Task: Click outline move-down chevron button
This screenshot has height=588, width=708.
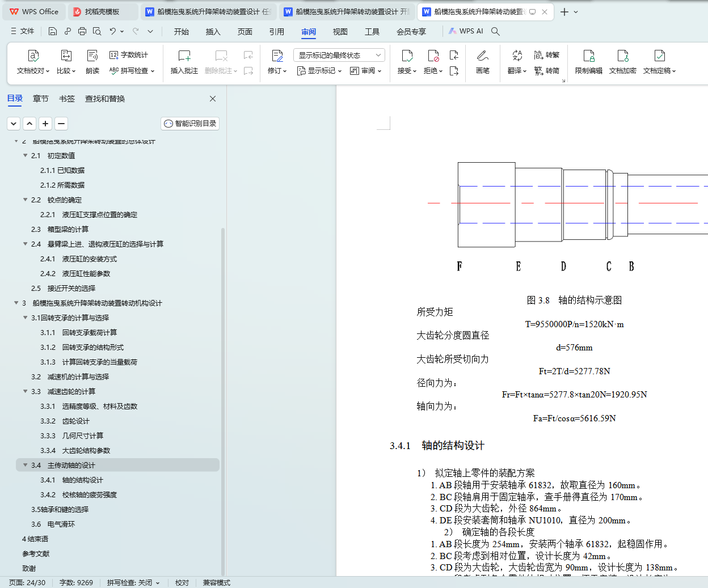Action: point(14,124)
